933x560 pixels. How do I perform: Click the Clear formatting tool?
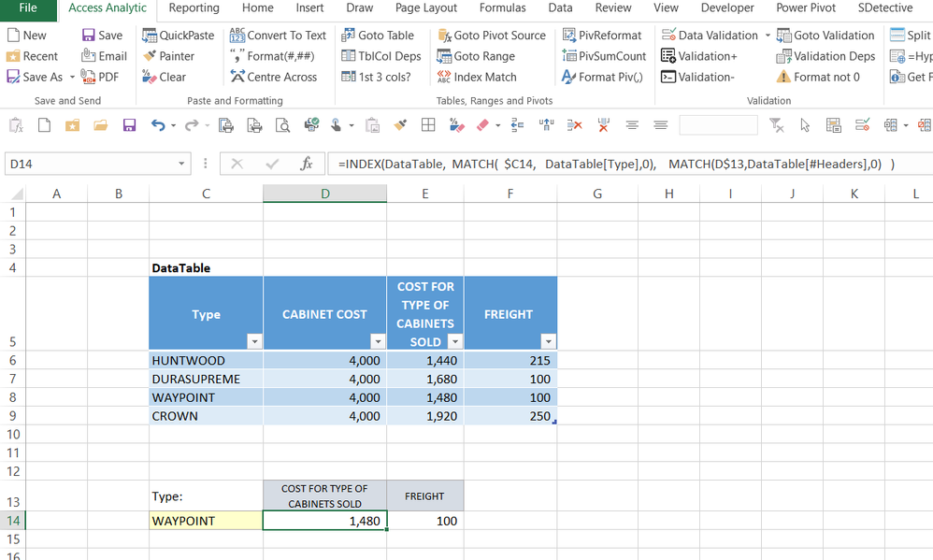click(x=165, y=77)
